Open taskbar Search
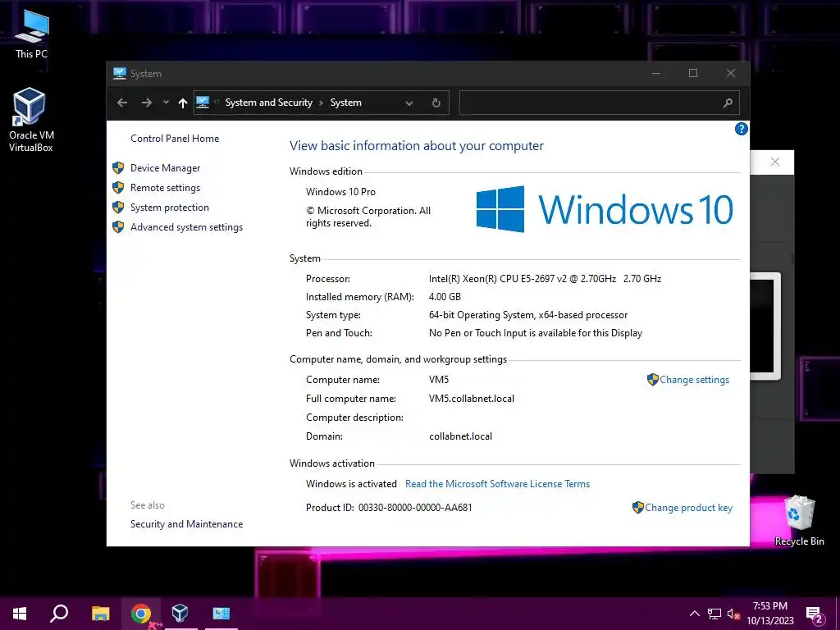This screenshot has height=630, width=840. [59, 614]
